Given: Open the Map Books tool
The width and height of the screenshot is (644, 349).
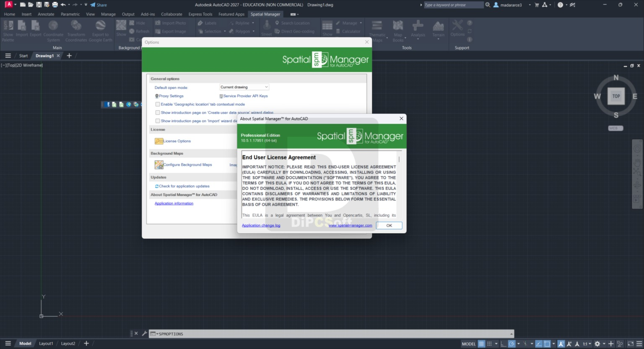Looking at the screenshot, I should click(397, 29).
